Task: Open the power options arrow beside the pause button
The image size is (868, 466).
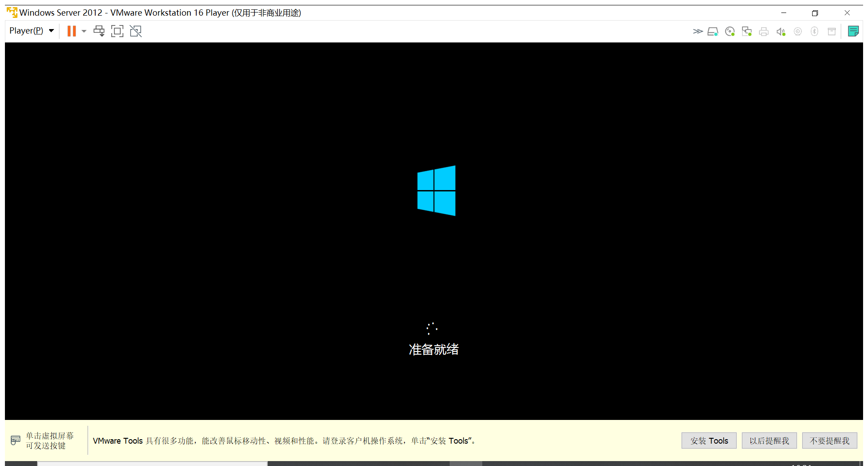Action: pos(84,31)
